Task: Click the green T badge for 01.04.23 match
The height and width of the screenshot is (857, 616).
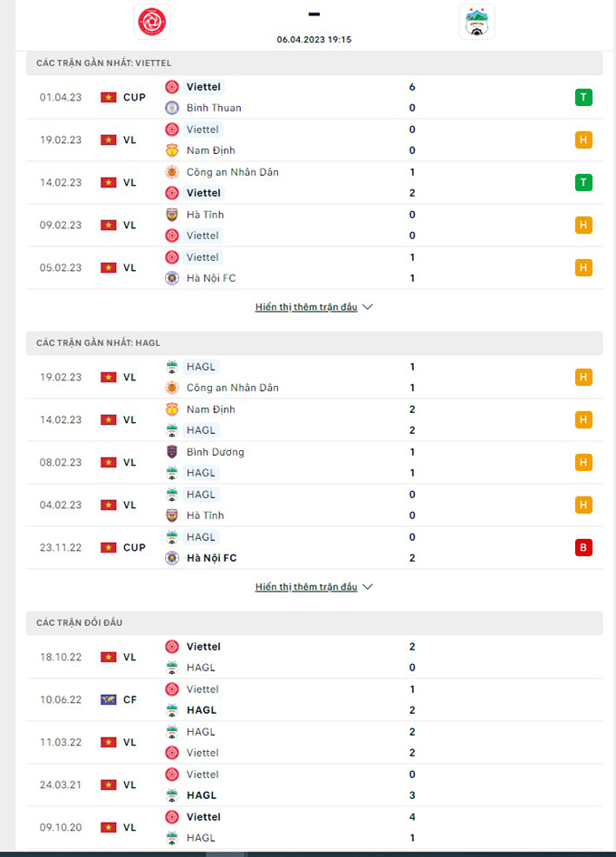Action: tap(583, 97)
